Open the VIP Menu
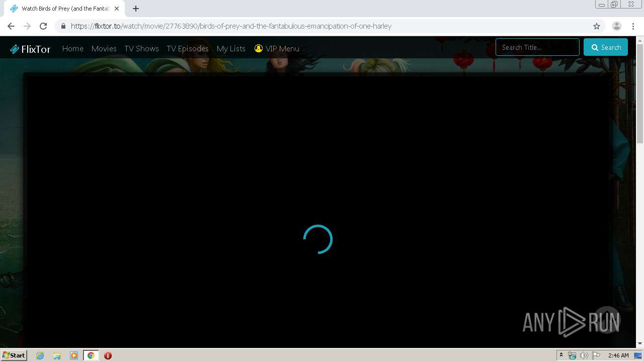The height and width of the screenshot is (362, 644). click(277, 49)
